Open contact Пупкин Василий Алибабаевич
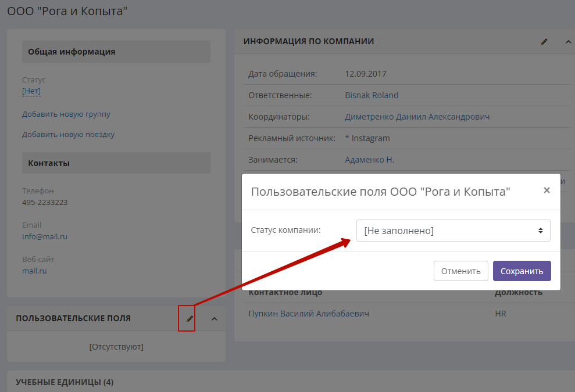This screenshot has width=575, height=392. (x=309, y=314)
